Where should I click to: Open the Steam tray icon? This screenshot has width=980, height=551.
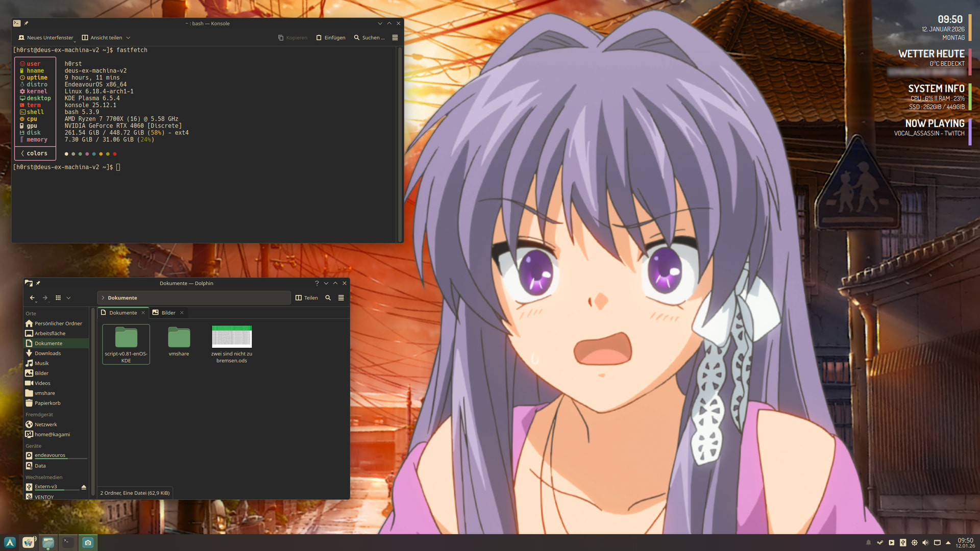880,543
